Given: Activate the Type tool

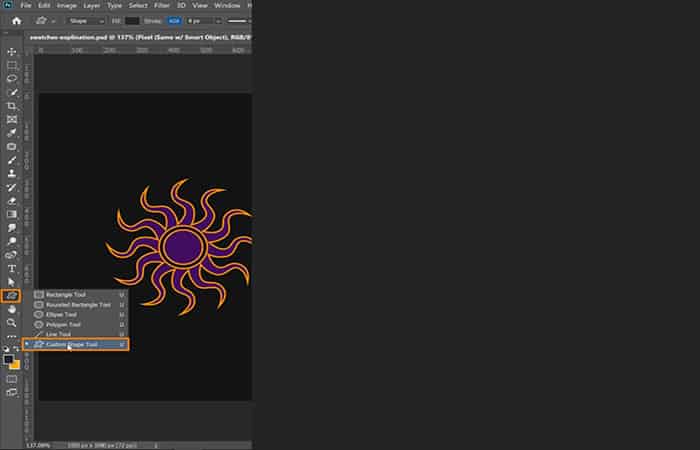Looking at the screenshot, I should pyautogui.click(x=12, y=268).
